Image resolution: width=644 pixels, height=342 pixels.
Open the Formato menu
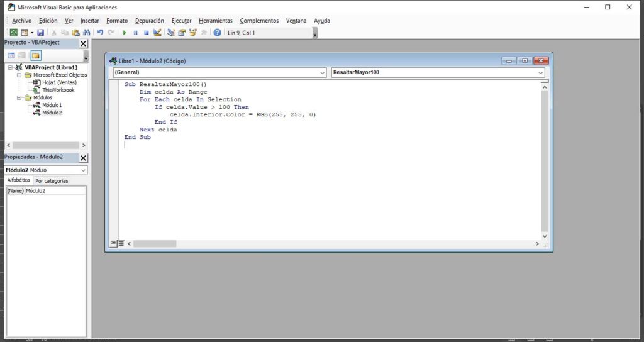117,21
